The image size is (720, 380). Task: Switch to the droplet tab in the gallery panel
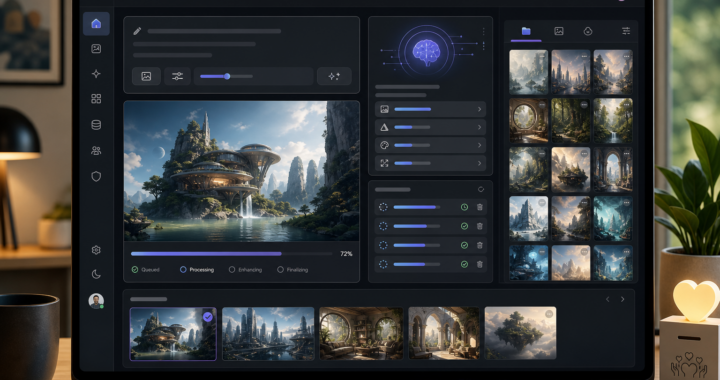588,31
